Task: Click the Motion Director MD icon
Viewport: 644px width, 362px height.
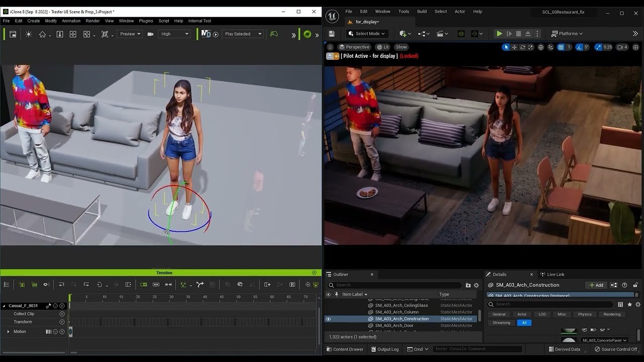Action: point(206,34)
